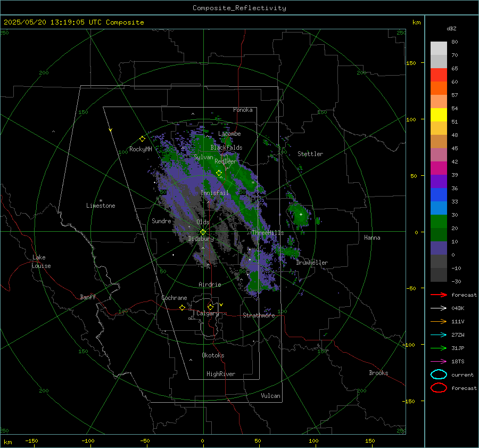The width and height of the screenshot is (479, 448).
Task: Click the yellow diamond marker near RockyMH
Action: (x=142, y=139)
